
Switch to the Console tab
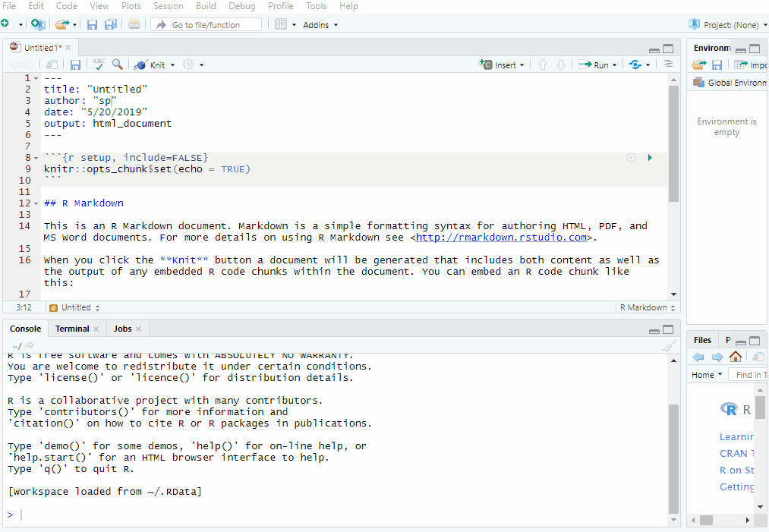26,329
